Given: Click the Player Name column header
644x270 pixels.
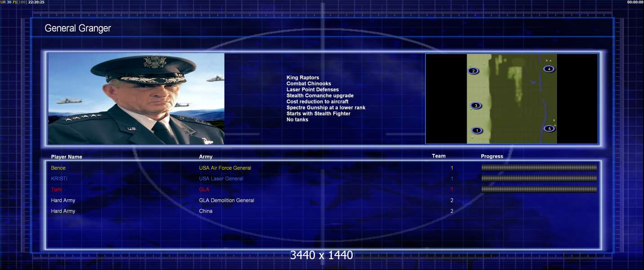Looking at the screenshot, I should coord(67,157).
